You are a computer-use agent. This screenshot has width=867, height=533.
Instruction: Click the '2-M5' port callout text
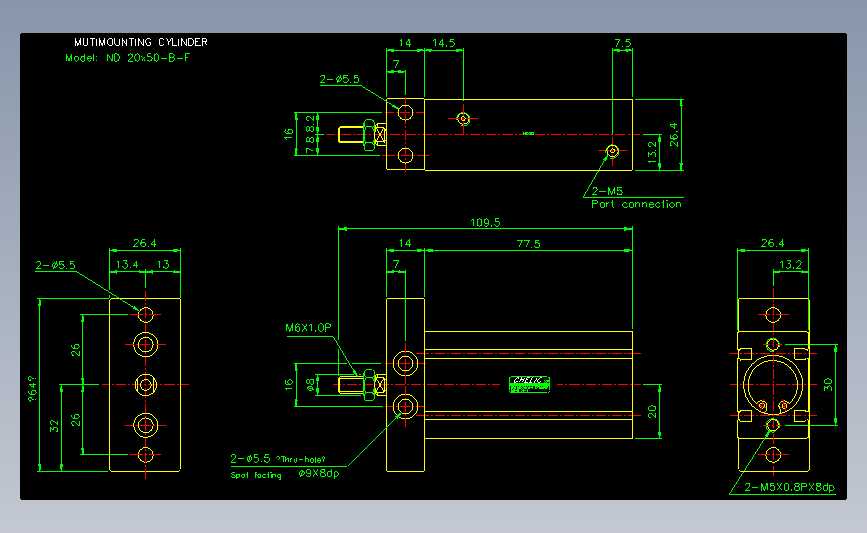[607, 191]
